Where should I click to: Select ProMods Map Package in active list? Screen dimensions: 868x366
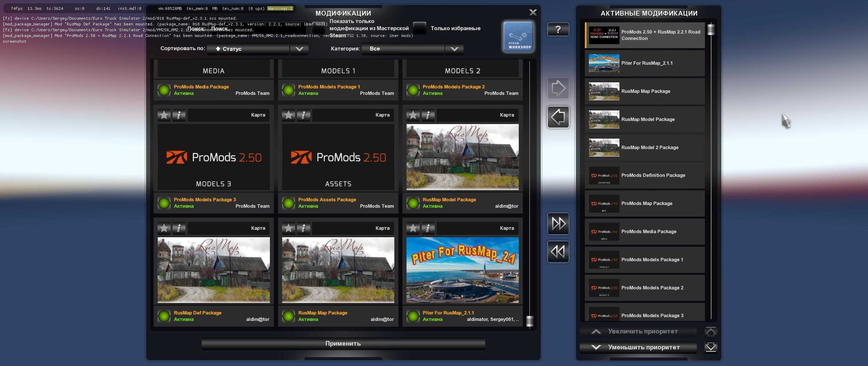(645, 204)
